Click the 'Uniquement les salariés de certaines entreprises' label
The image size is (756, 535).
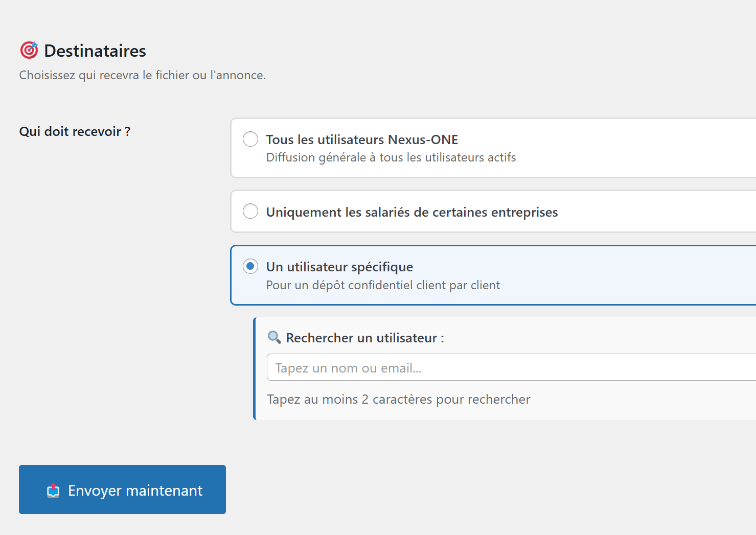coord(411,212)
